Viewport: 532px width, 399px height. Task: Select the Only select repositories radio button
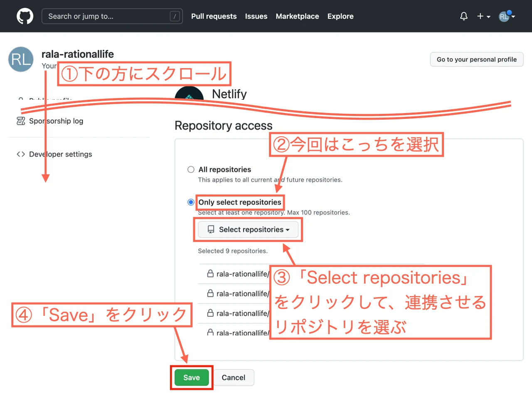(x=191, y=202)
